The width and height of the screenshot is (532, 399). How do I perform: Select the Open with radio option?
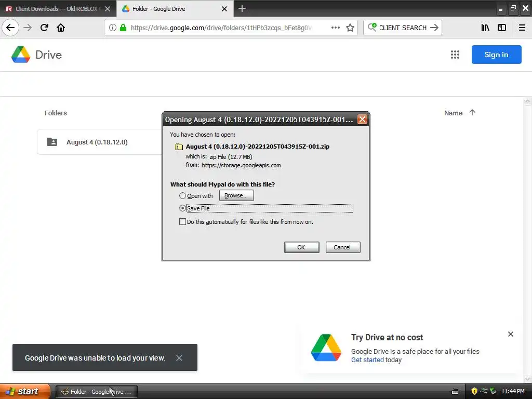point(182,196)
